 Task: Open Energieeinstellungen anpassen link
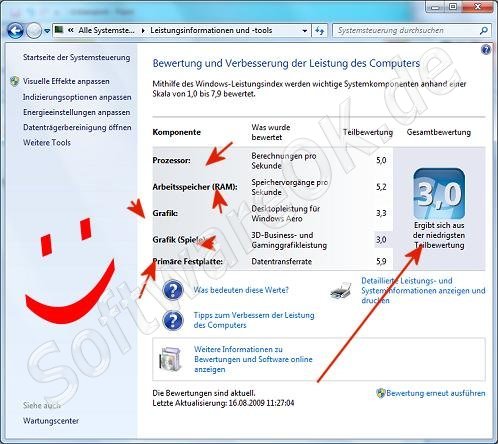pos(76,112)
